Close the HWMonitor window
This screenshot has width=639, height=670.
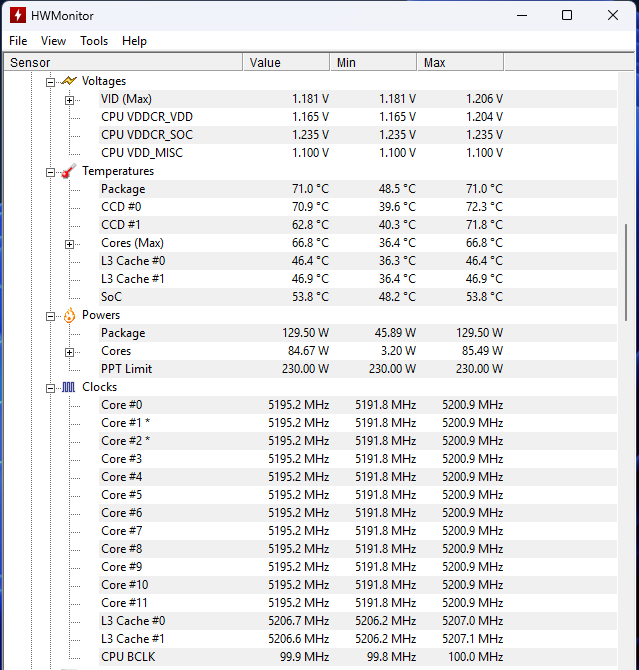(613, 15)
